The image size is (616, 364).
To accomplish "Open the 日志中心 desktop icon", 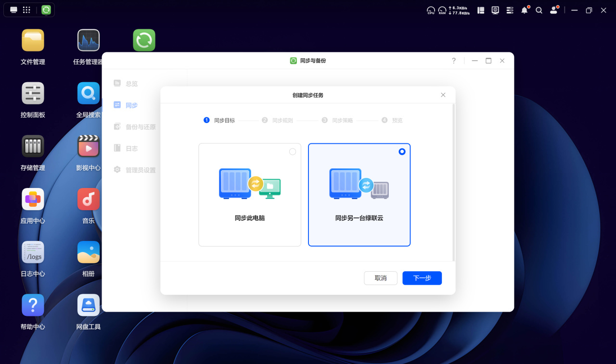I will pyautogui.click(x=33, y=252).
